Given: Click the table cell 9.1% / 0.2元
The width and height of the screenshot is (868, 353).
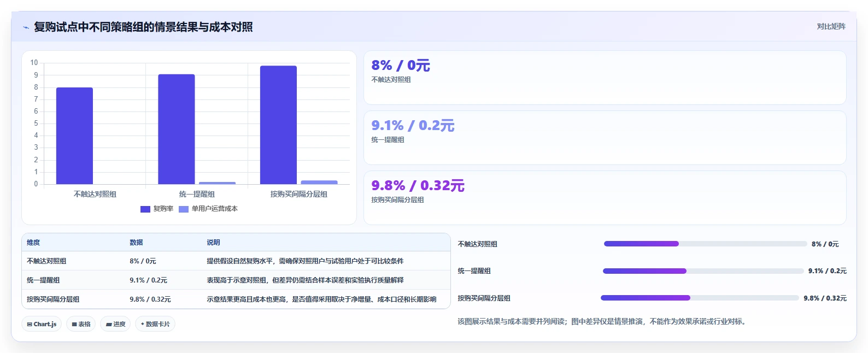Looking at the screenshot, I should 148,280.
